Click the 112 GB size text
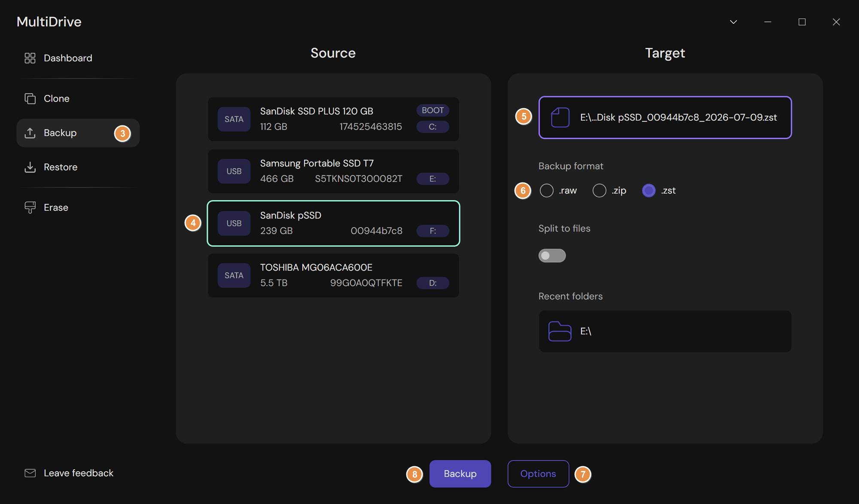The width and height of the screenshot is (859, 504). click(x=274, y=127)
